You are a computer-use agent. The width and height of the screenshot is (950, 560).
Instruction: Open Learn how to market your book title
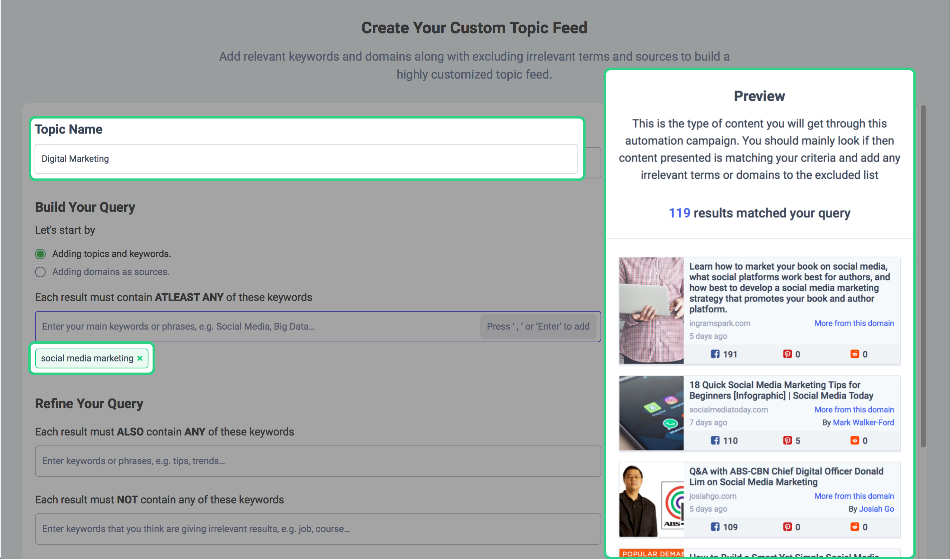click(789, 288)
